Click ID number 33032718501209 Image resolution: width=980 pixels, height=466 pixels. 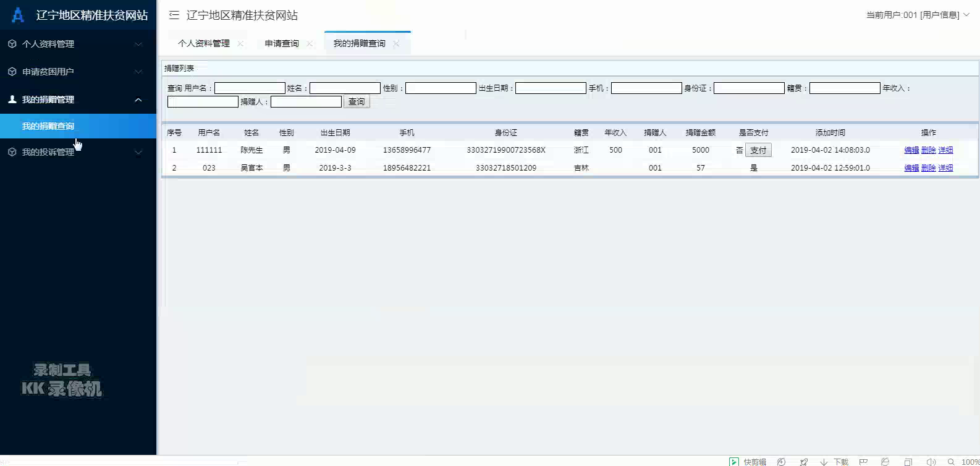pyautogui.click(x=506, y=168)
